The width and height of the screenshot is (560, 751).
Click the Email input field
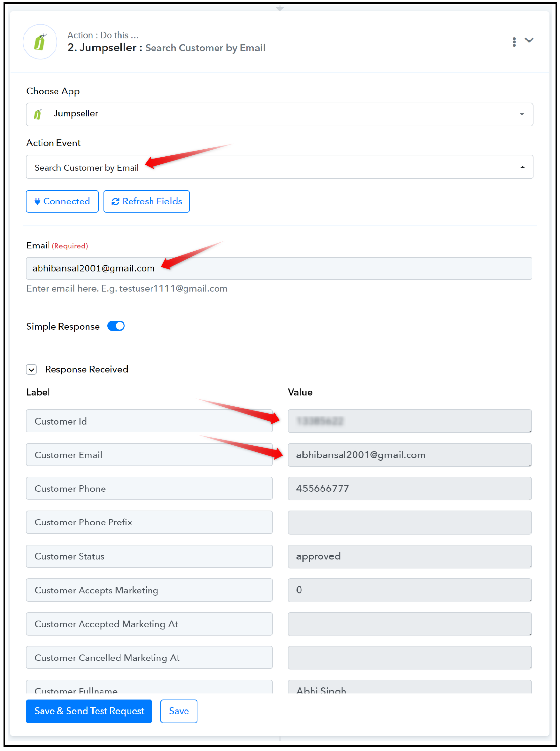pyautogui.click(x=279, y=268)
